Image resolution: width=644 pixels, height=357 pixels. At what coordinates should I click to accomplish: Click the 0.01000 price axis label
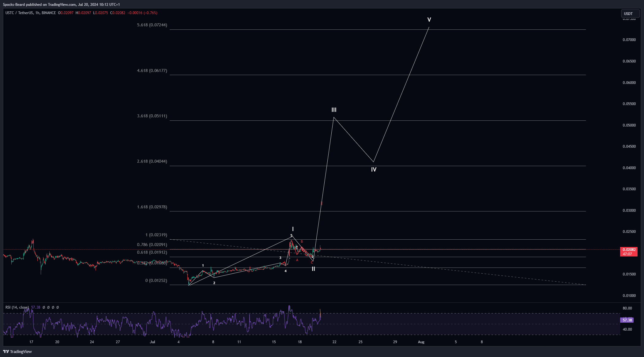[x=629, y=296]
